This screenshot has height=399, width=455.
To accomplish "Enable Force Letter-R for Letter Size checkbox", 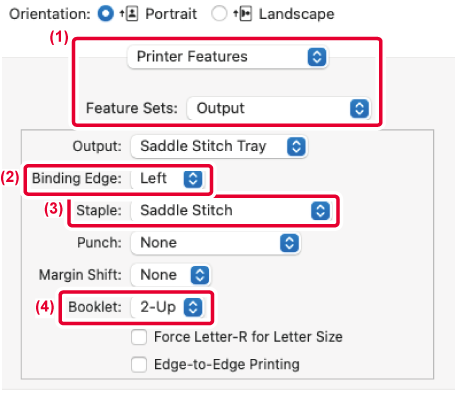I will pyautogui.click(x=139, y=337).
